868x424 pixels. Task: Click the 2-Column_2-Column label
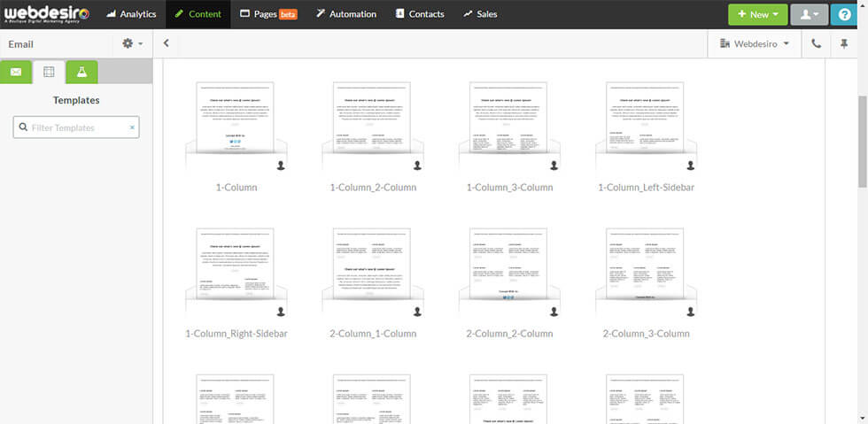[x=510, y=334]
